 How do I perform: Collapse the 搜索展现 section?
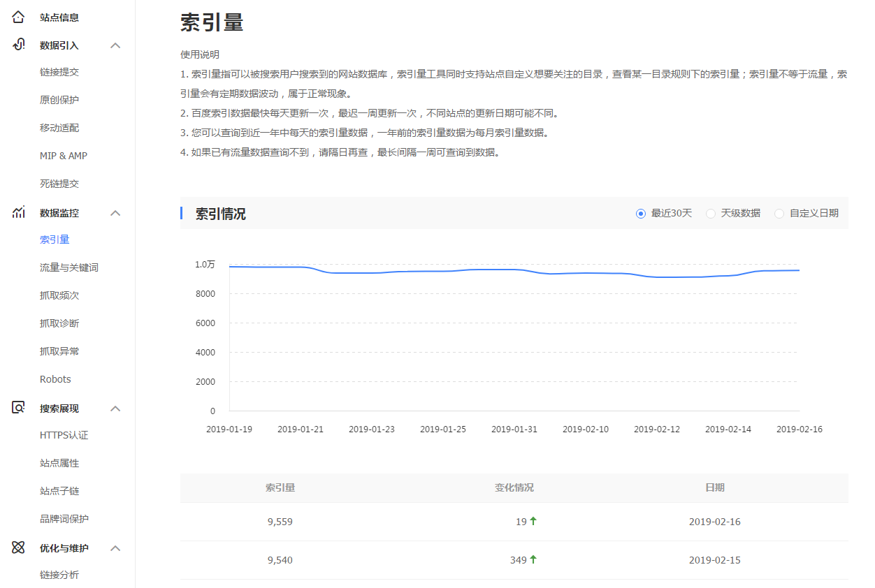115,408
